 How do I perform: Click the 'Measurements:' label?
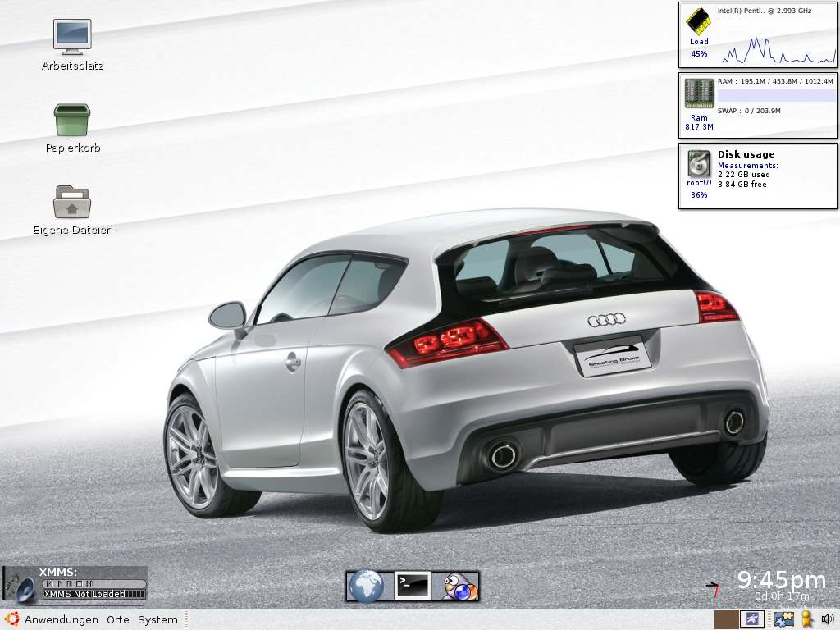pyautogui.click(x=748, y=166)
